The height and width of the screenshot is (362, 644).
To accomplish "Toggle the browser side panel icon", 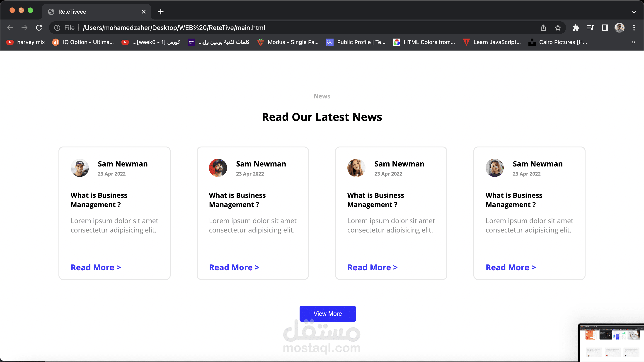I will click(605, 28).
